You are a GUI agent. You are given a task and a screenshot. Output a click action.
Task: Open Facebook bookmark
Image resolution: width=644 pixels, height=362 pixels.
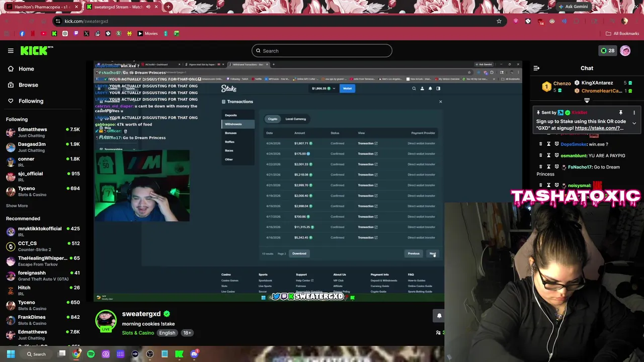point(22,34)
